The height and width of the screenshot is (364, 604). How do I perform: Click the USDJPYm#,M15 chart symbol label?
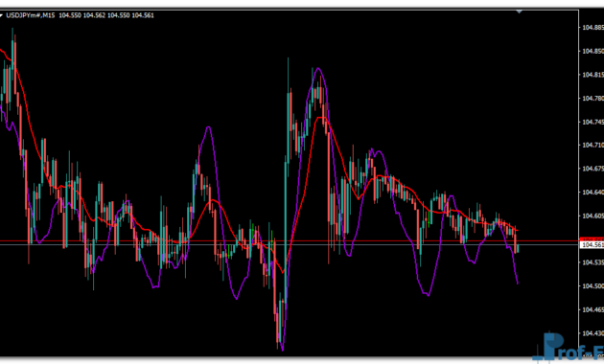click(31, 15)
